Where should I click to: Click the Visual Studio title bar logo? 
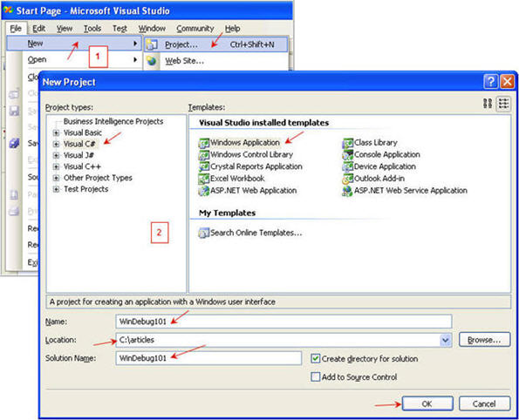coord(8,10)
